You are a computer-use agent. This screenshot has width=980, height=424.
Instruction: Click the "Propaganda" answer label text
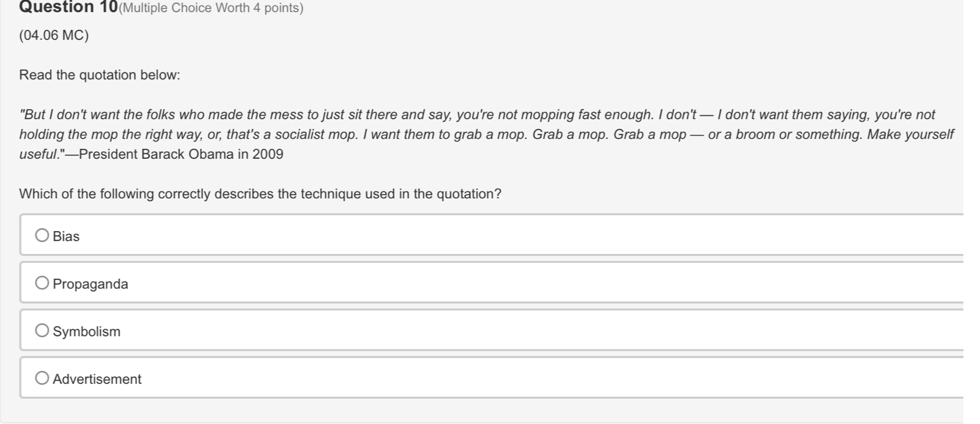pos(90,284)
